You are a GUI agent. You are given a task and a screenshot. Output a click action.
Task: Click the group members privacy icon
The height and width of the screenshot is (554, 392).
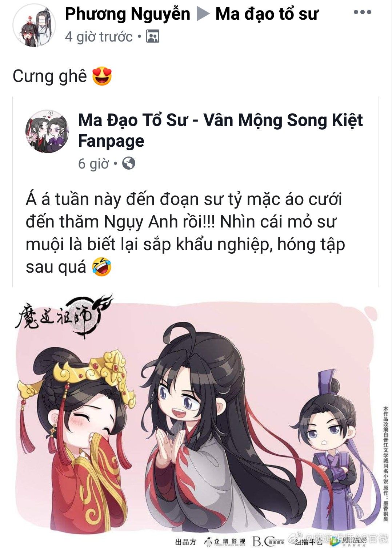[153, 37]
